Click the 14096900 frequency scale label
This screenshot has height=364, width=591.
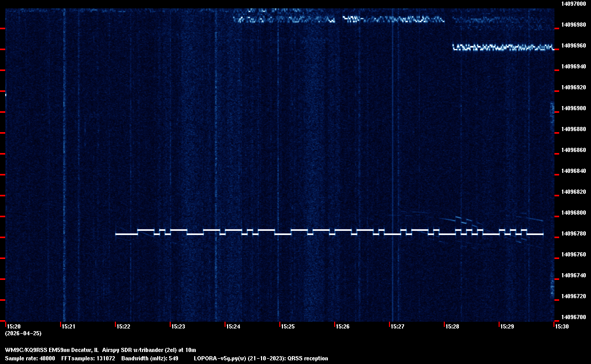coord(573,108)
